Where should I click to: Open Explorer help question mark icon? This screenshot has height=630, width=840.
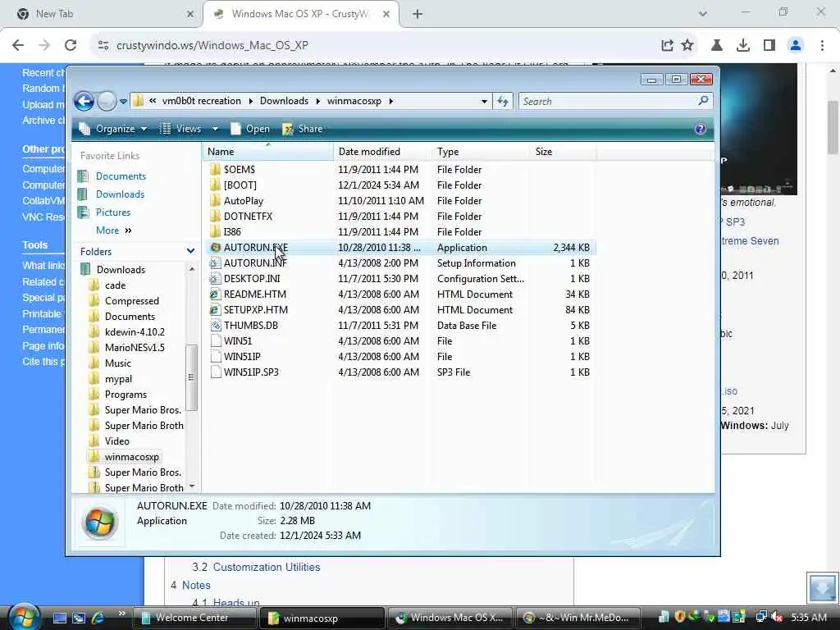coord(701,129)
